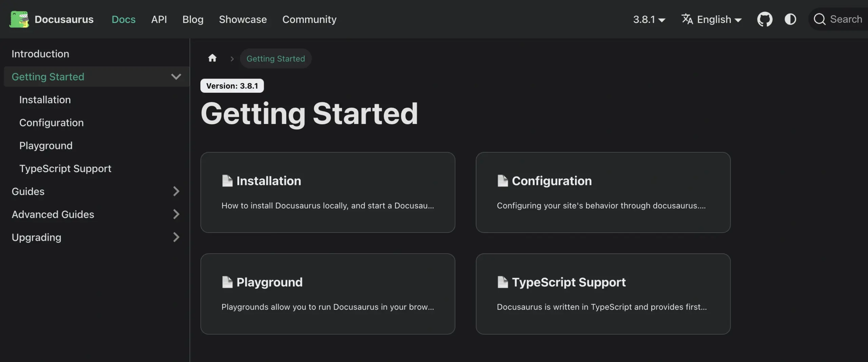Click the Search input field
Screen dimensions: 868x362
[x=838, y=19]
